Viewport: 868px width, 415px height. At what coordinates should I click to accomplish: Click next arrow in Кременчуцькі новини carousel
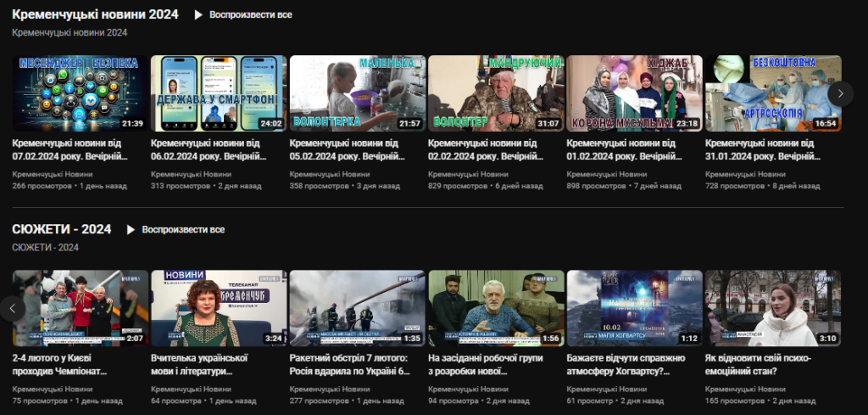click(840, 93)
